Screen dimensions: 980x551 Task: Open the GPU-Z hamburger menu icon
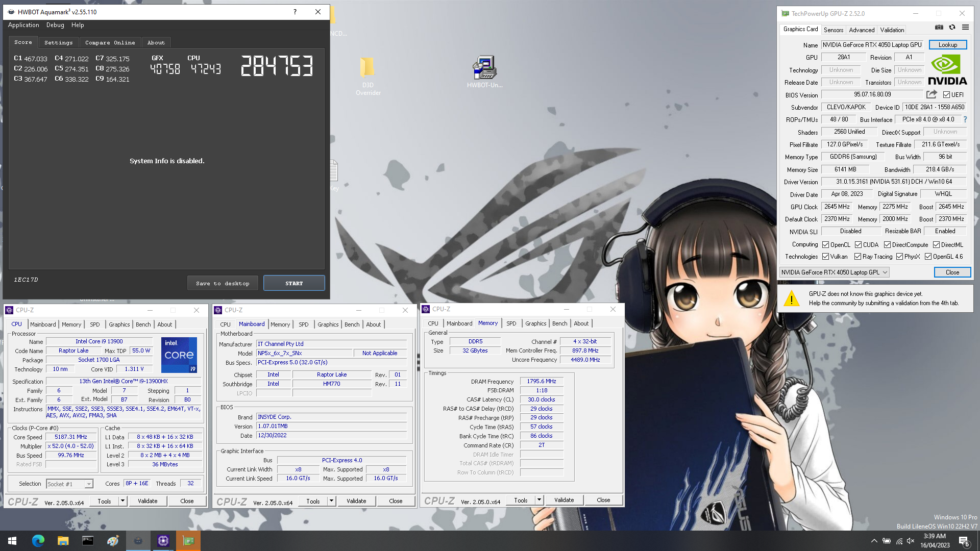click(965, 28)
